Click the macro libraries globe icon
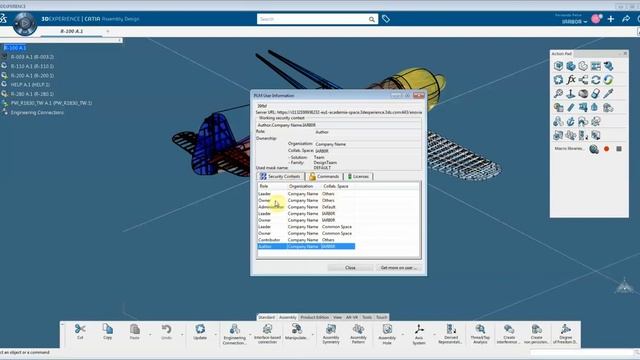640x360 pixels. point(594,149)
